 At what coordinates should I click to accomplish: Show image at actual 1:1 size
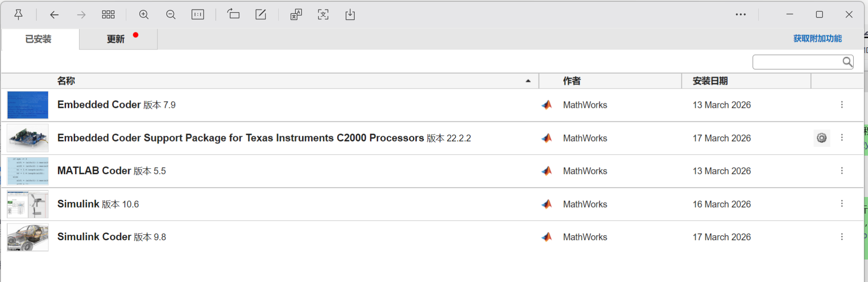click(198, 14)
